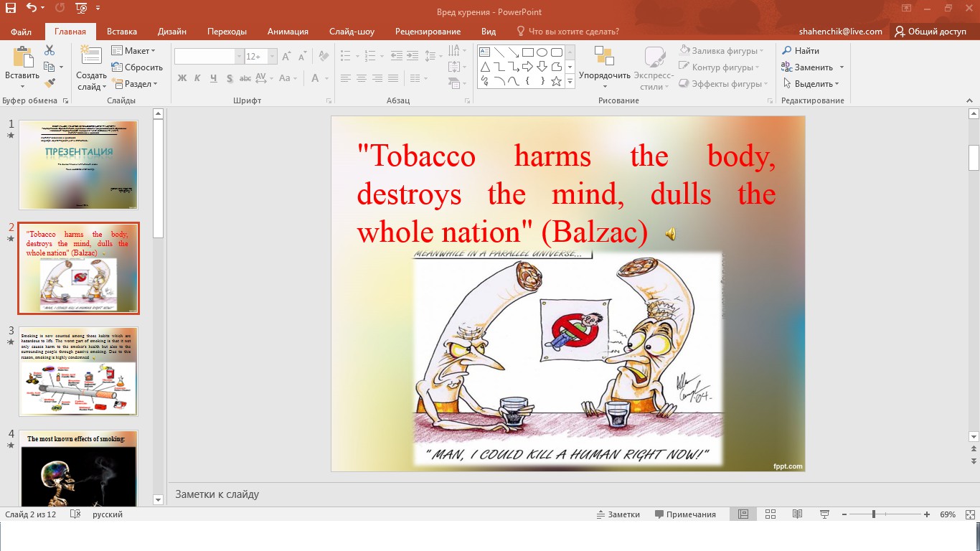
Task: Jump to next slide with double-arrow scrollbar button
Action: [x=974, y=461]
